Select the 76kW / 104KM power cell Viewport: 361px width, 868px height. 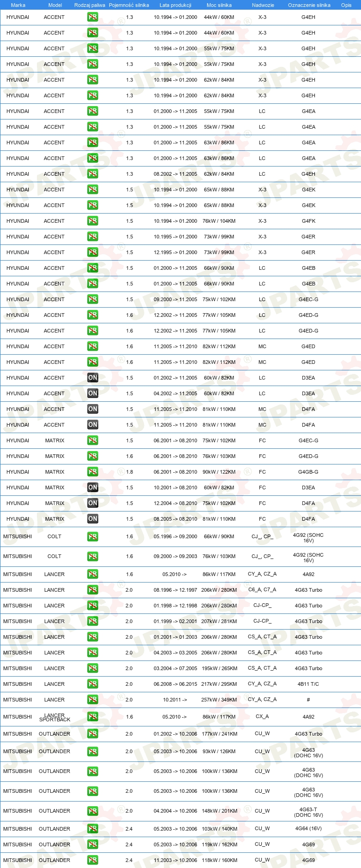tap(219, 221)
